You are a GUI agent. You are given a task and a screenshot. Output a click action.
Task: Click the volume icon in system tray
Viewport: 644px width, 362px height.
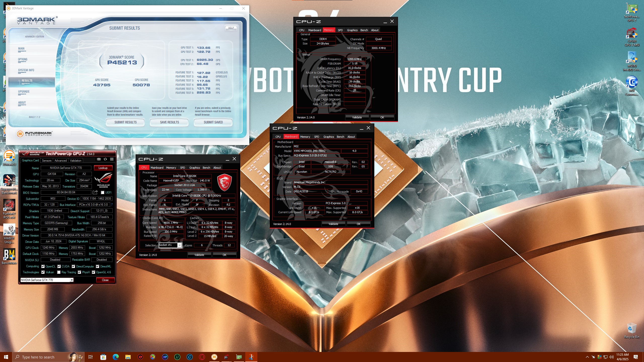pyautogui.click(x=612, y=357)
